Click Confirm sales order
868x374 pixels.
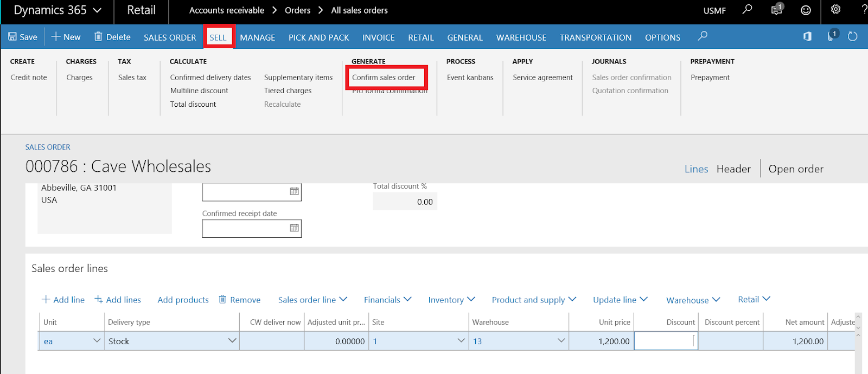384,78
